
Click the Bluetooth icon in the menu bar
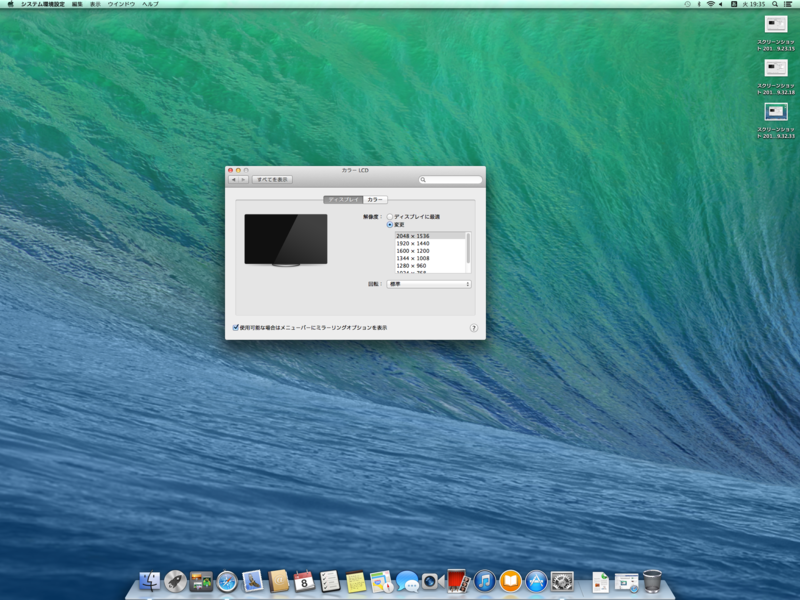699,4
